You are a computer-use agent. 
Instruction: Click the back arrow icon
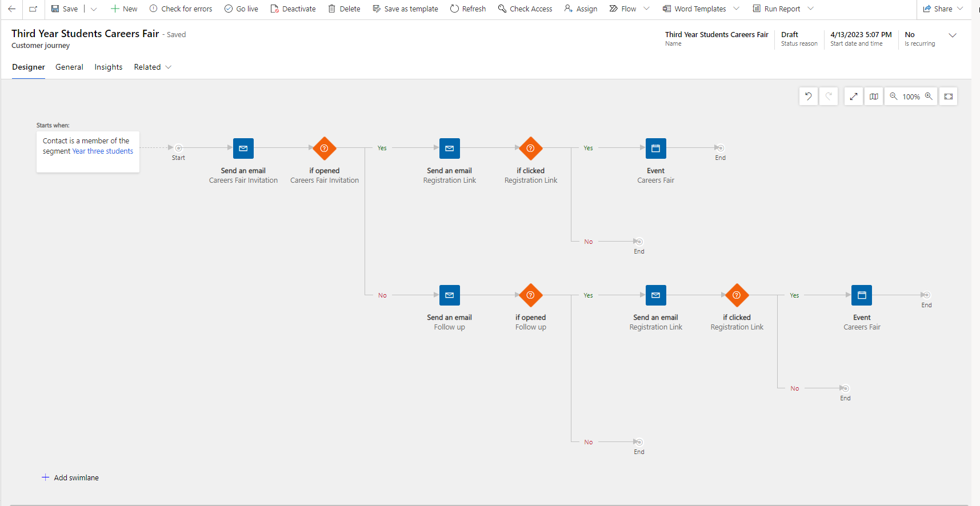point(11,9)
